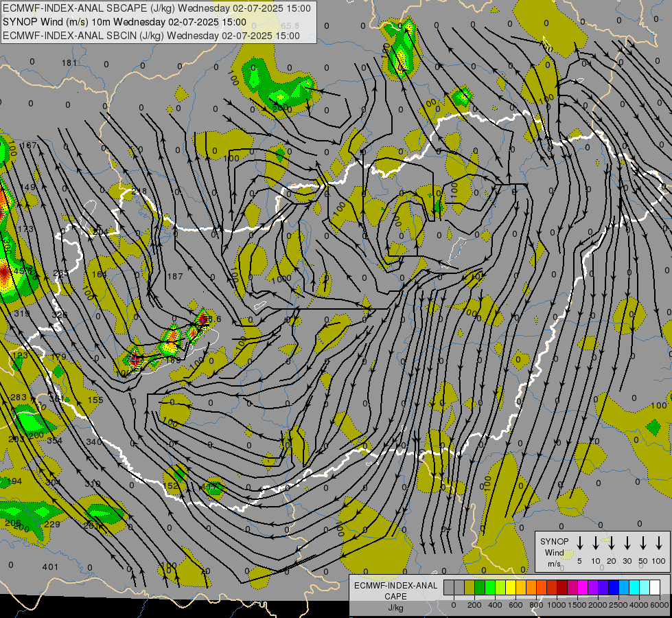Click the 30 m/s wind arrow in legend
Image resolution: width=672 pixels, height=618 pixels.
(x=627, y=543)
